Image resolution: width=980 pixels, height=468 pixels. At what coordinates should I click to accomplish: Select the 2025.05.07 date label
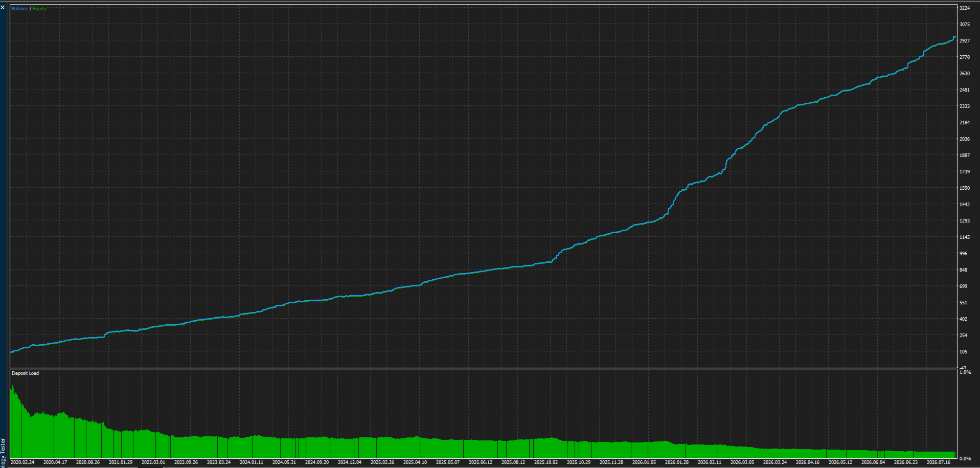(x=448, y=462)
